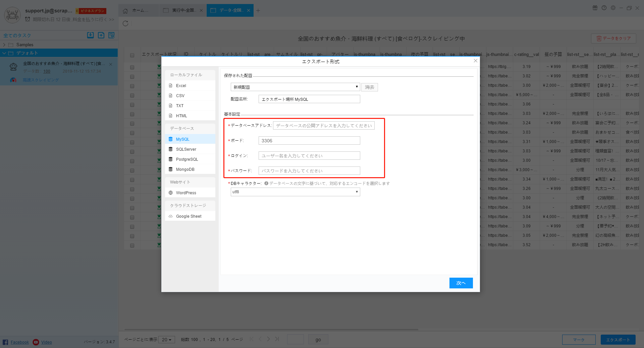644x348 pixels.
Task: Click the refresh icon in toolbar
Action: pos(125,23)
